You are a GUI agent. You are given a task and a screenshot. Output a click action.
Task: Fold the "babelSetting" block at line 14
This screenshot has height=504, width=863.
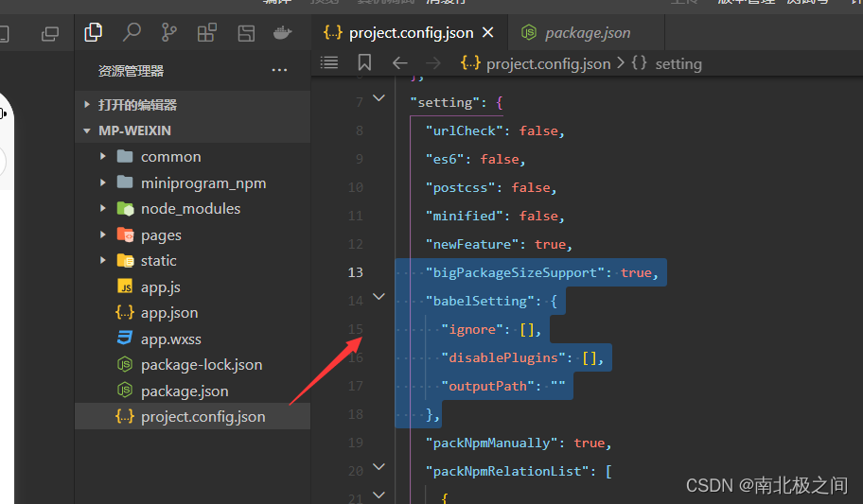pos(379,297)
